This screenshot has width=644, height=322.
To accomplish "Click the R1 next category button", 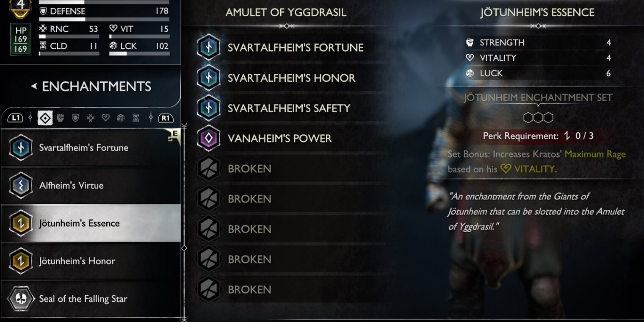I will pyautogui.click(x=166, y=118).
